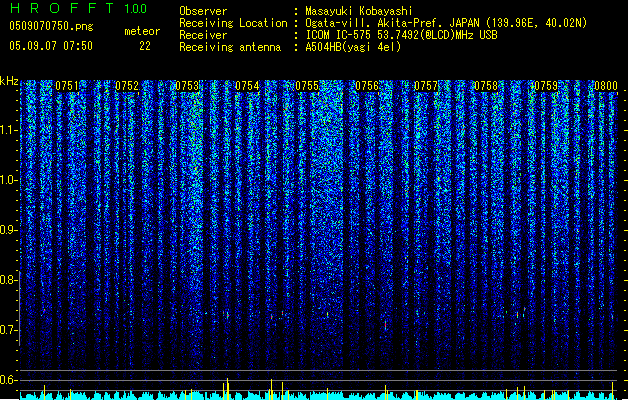Screen dimensions: 629x400
Task: Select the 0753 time marker
Action: coord(187,86)
